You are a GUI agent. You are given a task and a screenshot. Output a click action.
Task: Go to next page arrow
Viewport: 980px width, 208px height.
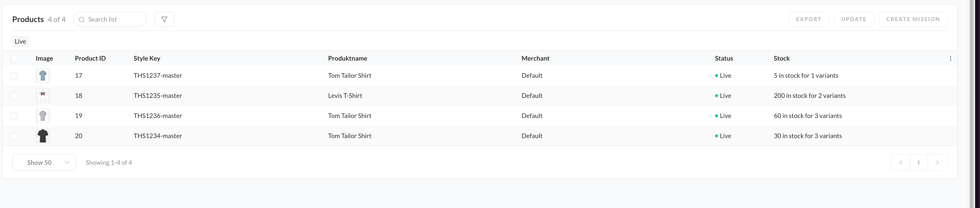tap(937, 163)
